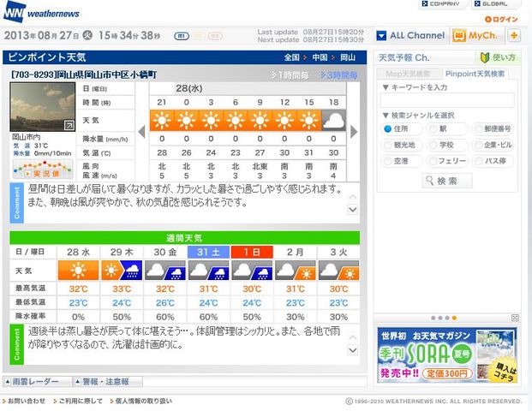Select 学校 radio button

(433, 146)
